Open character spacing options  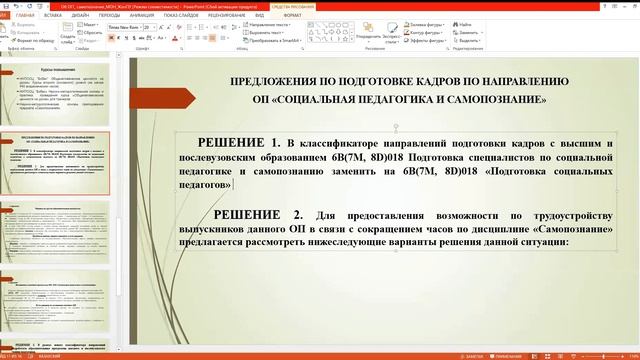(x=150, y=38)
